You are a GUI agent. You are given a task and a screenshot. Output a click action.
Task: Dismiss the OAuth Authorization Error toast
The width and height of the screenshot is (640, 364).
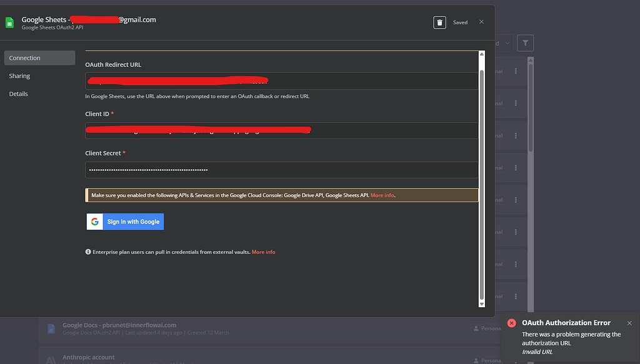(629, 323)
